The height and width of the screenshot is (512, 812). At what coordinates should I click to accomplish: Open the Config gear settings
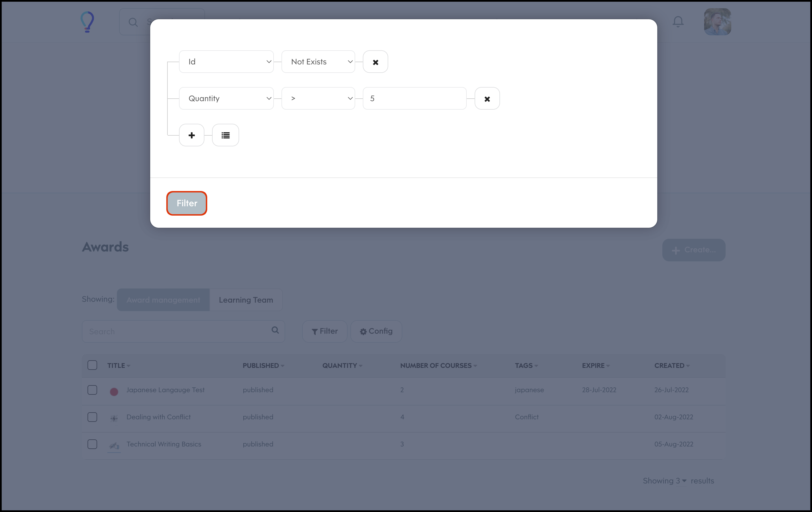tap(376, 331)
